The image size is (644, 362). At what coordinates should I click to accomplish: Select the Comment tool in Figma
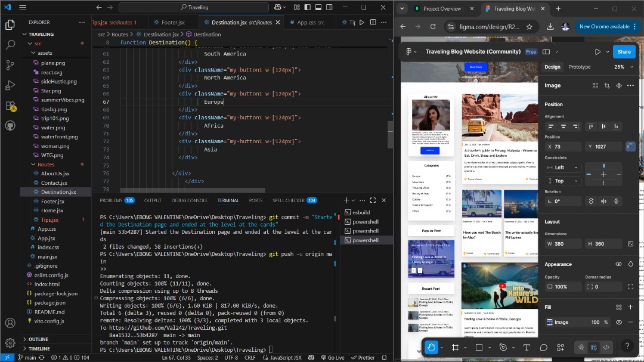coord(543,347)
